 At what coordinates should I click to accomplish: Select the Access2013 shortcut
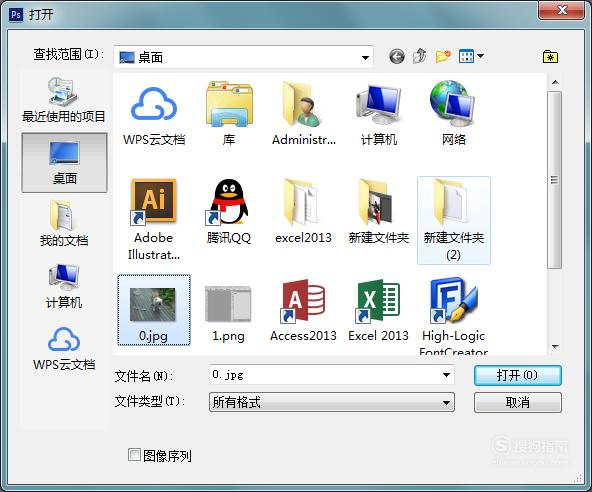[x=303, y=310]
